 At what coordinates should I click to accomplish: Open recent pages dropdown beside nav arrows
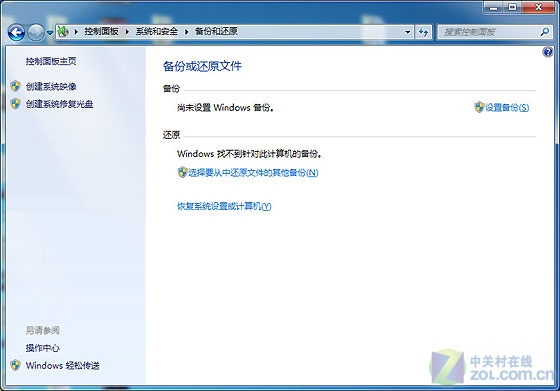[x=50, y=33]
